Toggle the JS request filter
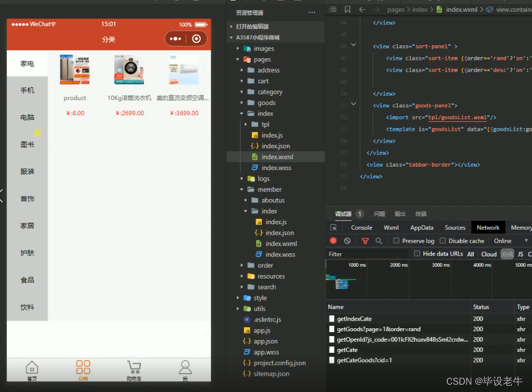This screenshot has width=532, height=392. 520,254
